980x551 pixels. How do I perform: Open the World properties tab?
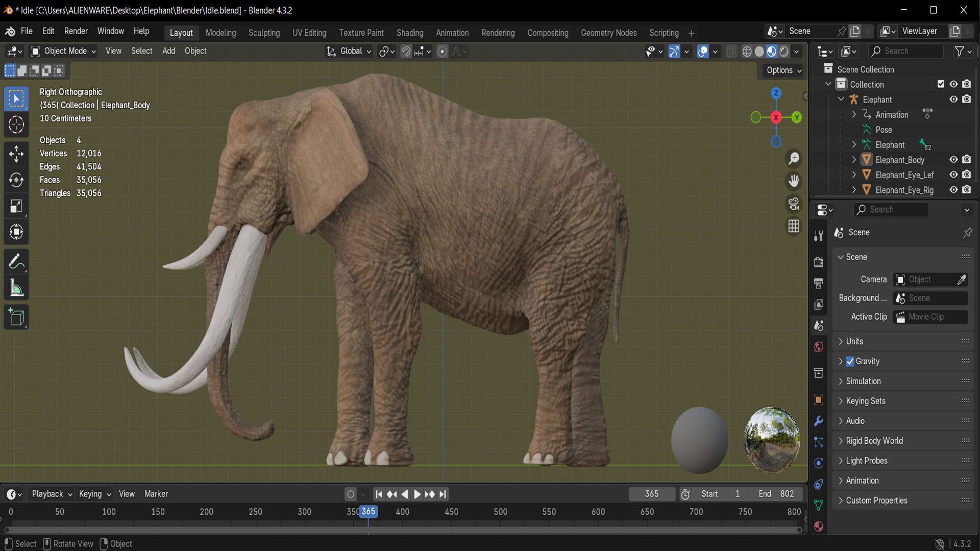[819, 347]
